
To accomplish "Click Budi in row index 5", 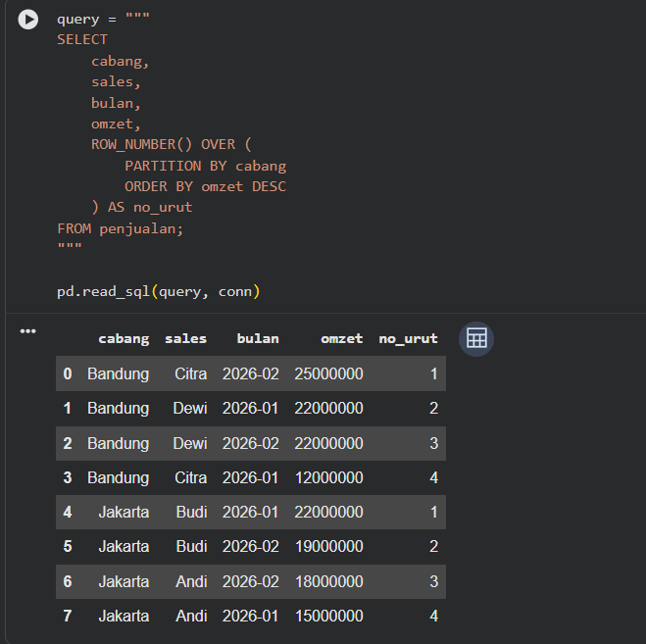I will coord(191,546).
